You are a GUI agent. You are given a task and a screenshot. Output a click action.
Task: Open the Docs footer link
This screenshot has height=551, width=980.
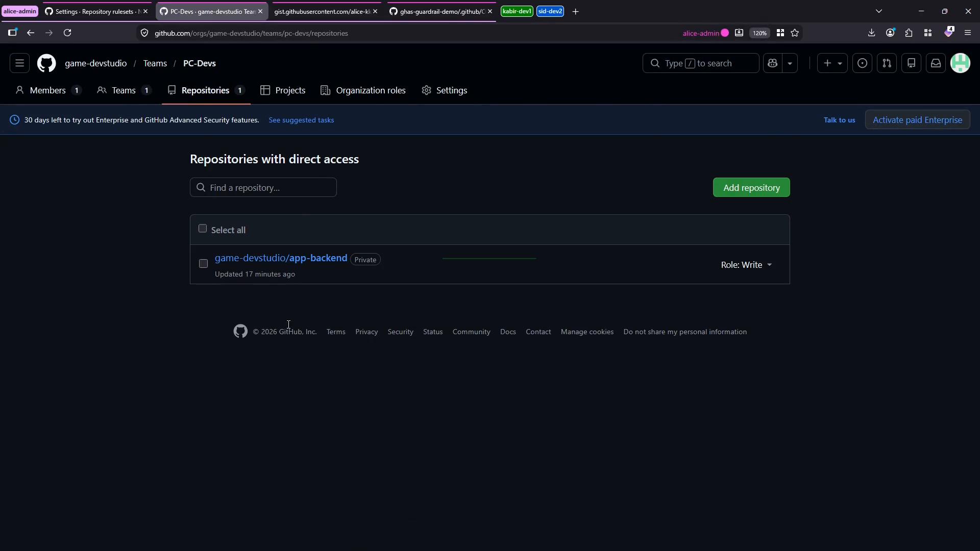(508, 332)
